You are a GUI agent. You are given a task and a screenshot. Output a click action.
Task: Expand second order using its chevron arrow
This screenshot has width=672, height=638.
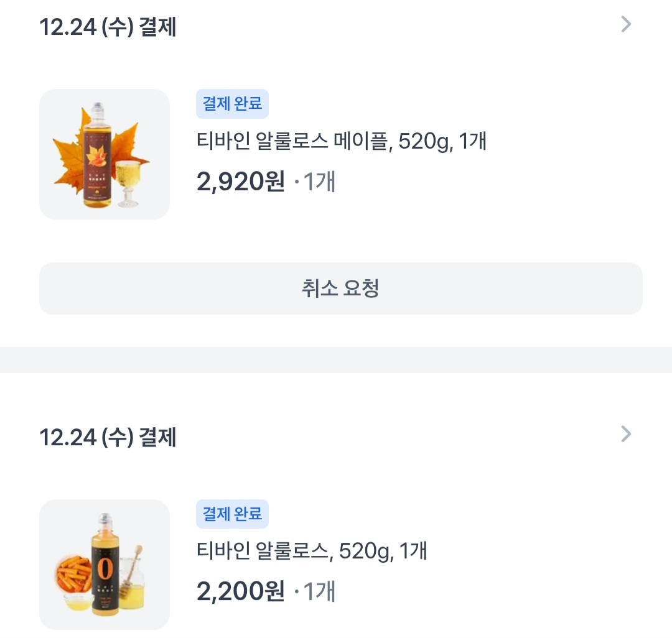tap(626, 435)
